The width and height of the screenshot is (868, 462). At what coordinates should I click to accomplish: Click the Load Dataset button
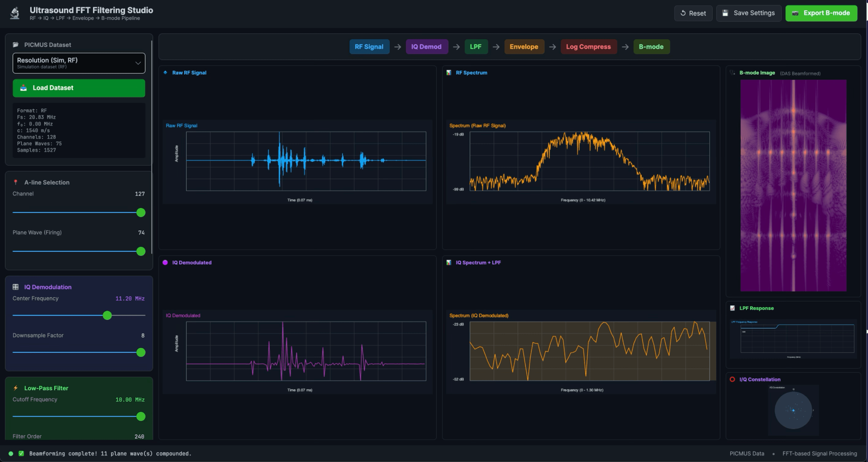click(79, 87)
